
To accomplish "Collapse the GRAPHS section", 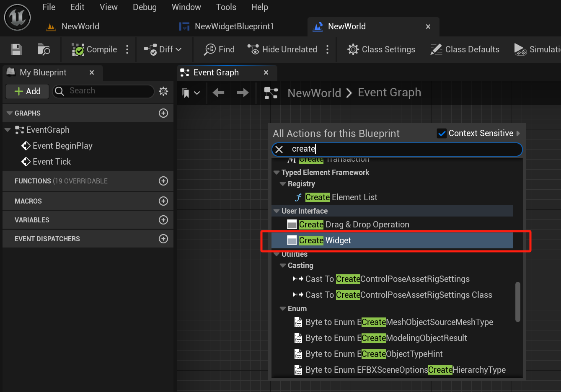I will (9, 113).
